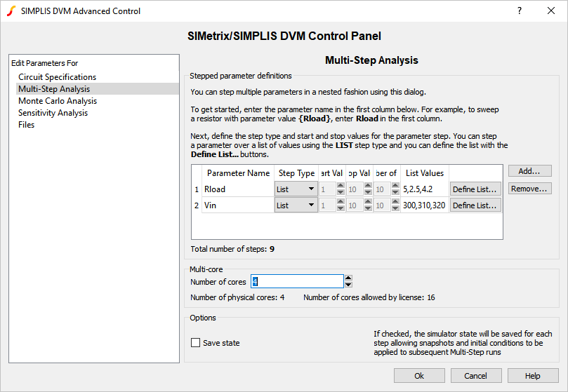Click Define List button for Rload
Viewport: 568px width, 392px height.
pyautogui.click(x=475, y=189)
